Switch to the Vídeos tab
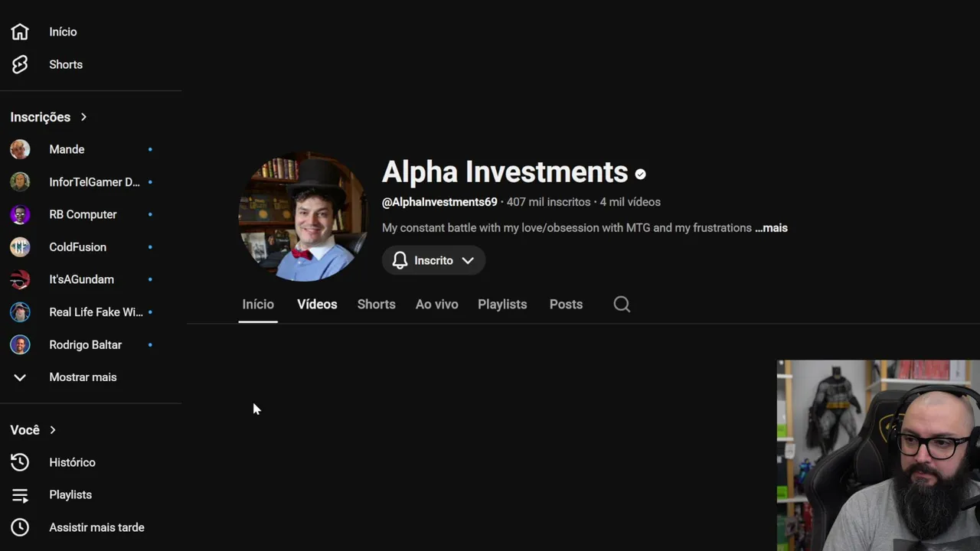Viewport: 980px width, 551px height. (x=317, y=305)
